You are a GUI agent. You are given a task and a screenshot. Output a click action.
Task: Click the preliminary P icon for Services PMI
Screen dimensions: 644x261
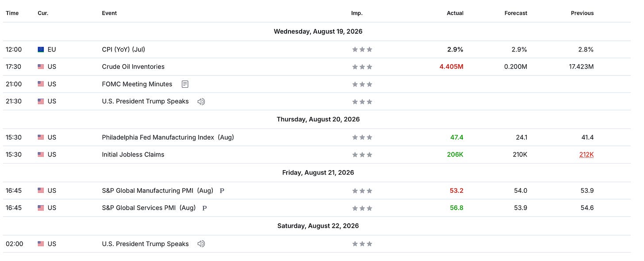tap(204, 208)
